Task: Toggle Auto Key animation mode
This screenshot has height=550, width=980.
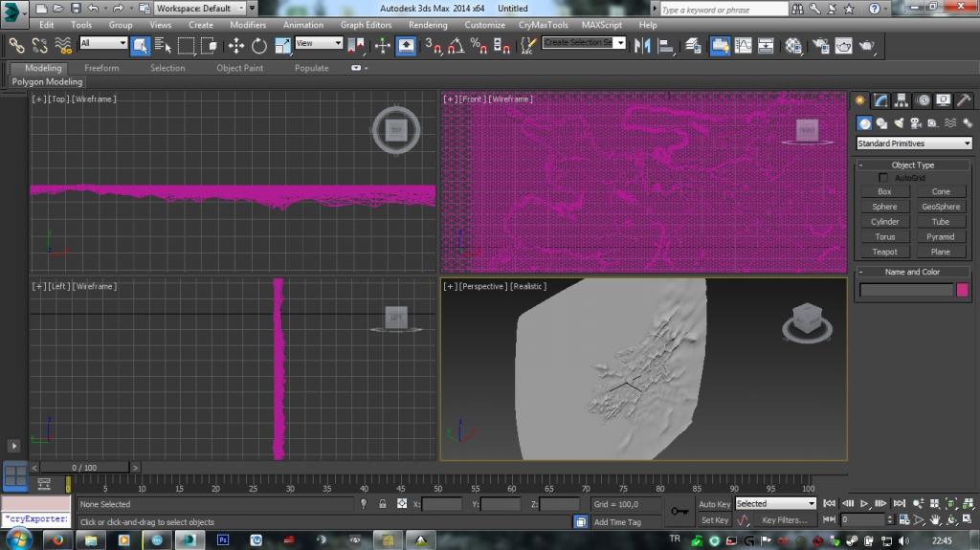Action: tap(714, 504)
